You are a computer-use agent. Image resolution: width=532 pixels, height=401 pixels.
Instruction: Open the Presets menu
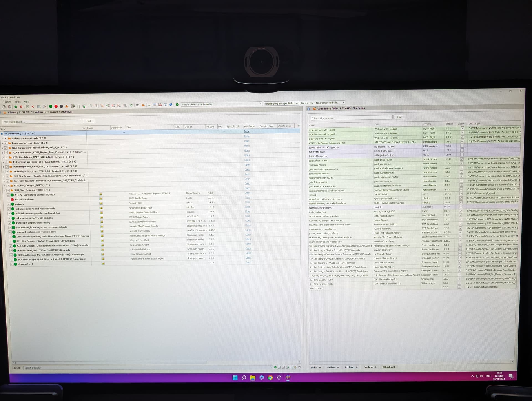(x=7, y=102)
